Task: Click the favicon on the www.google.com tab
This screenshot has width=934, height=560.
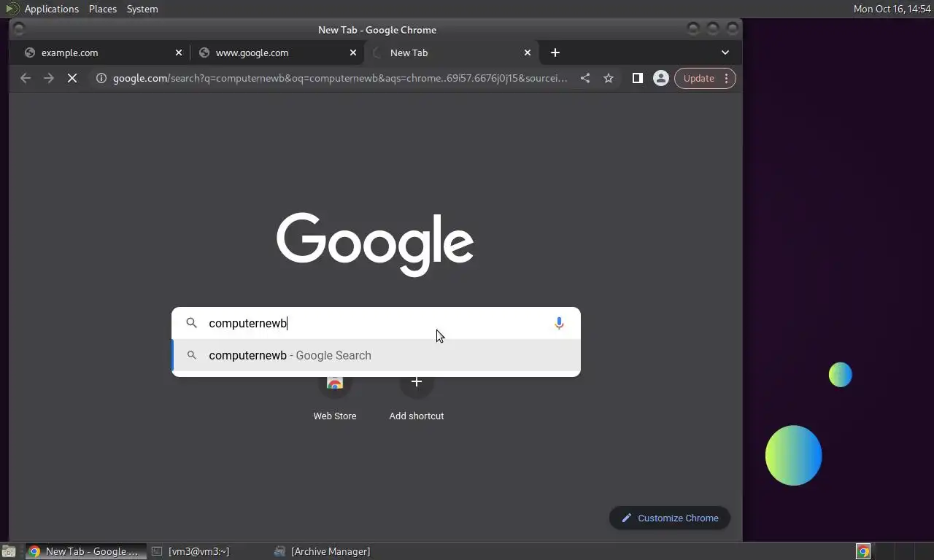Action: 204,52
